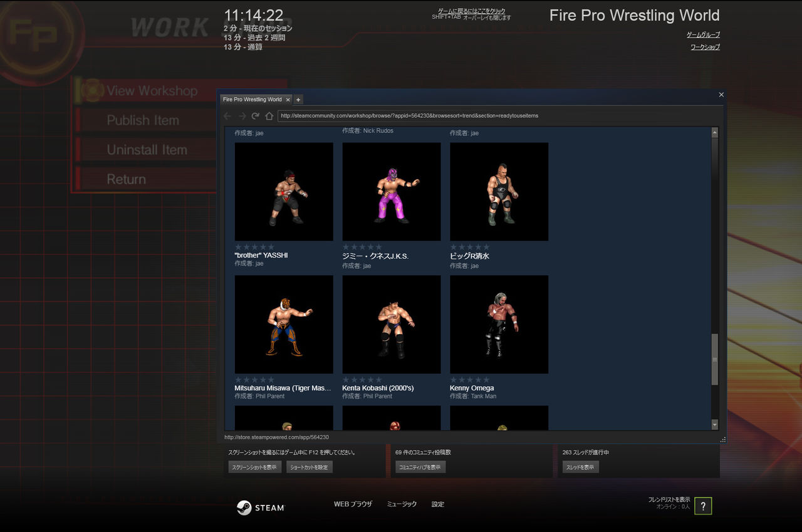
Task: Click the ビッグR清水 title link
Action: coord(469,256)
